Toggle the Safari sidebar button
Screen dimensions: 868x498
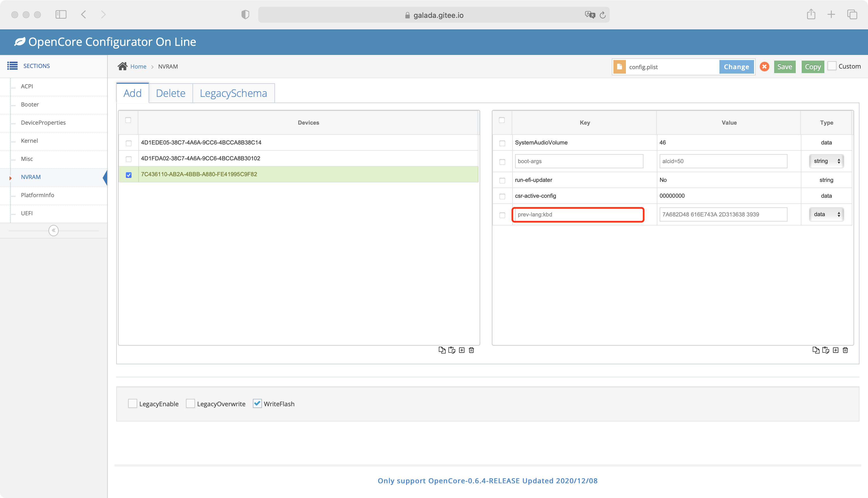[x=61, y=14]
